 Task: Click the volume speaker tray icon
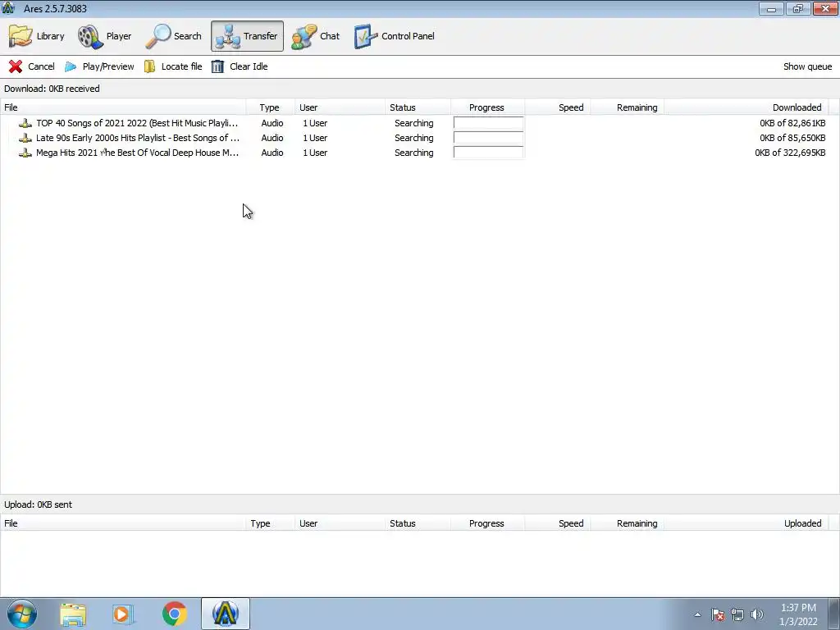point(757,614)
